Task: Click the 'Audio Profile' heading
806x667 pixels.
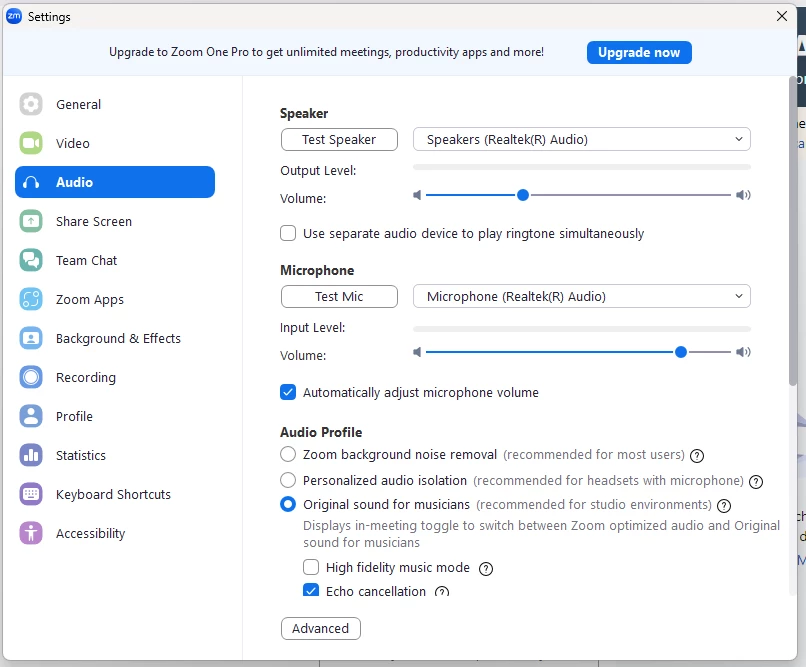Action: click(321, 433)
